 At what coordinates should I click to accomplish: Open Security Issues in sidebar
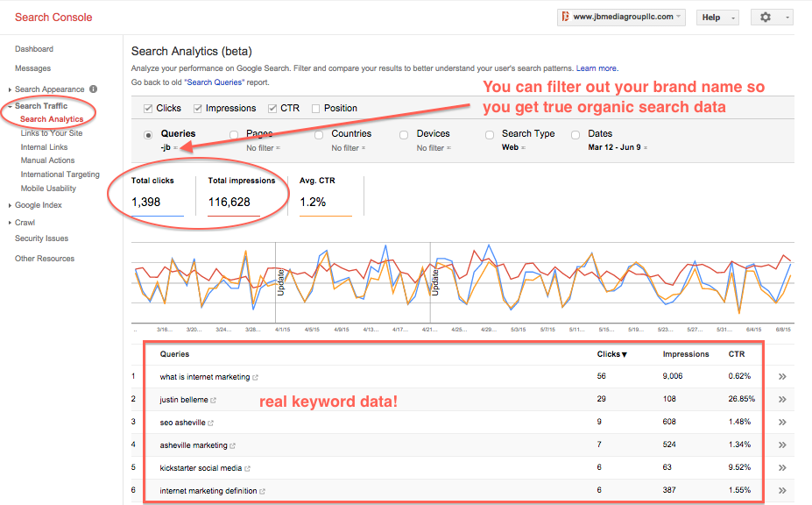coord(41,238)
